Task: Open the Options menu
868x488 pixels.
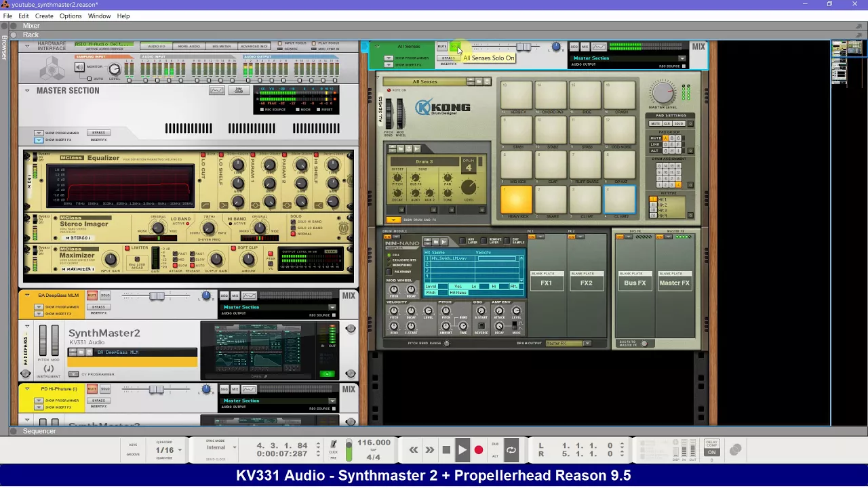Action: pyautogui.click(x=71, y=16)
